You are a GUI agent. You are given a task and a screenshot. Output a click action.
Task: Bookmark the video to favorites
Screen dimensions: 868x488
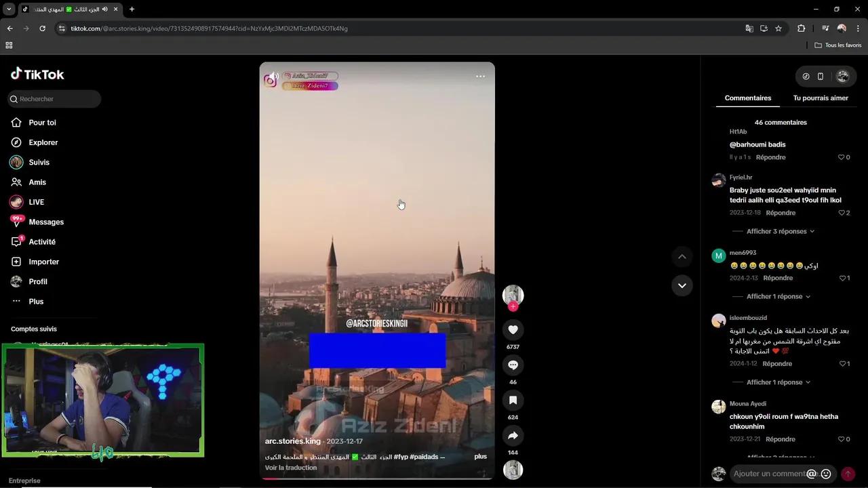pos(513,400)
